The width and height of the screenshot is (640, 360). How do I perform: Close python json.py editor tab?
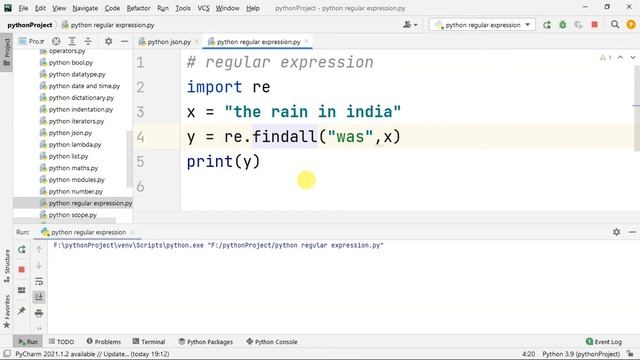coord(196,41)
